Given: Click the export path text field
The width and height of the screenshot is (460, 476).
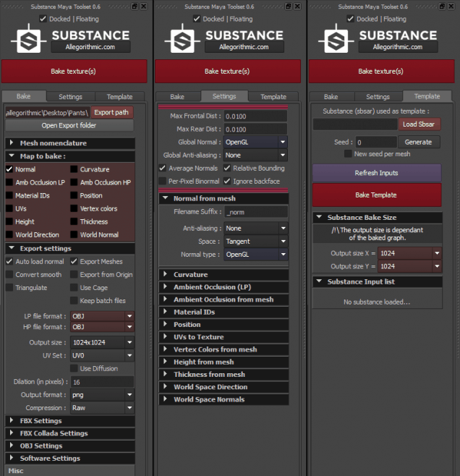Looking at the screenshot, I should coord(48,113).
